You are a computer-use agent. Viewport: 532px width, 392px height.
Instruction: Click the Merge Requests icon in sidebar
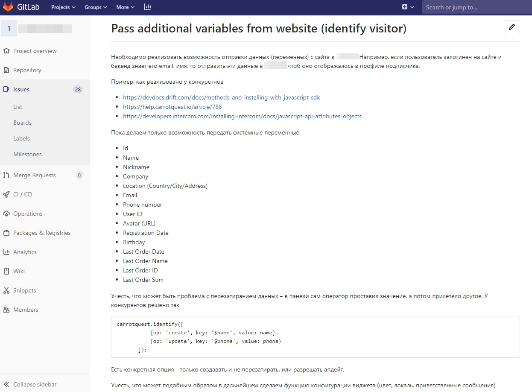coord(6,175)
